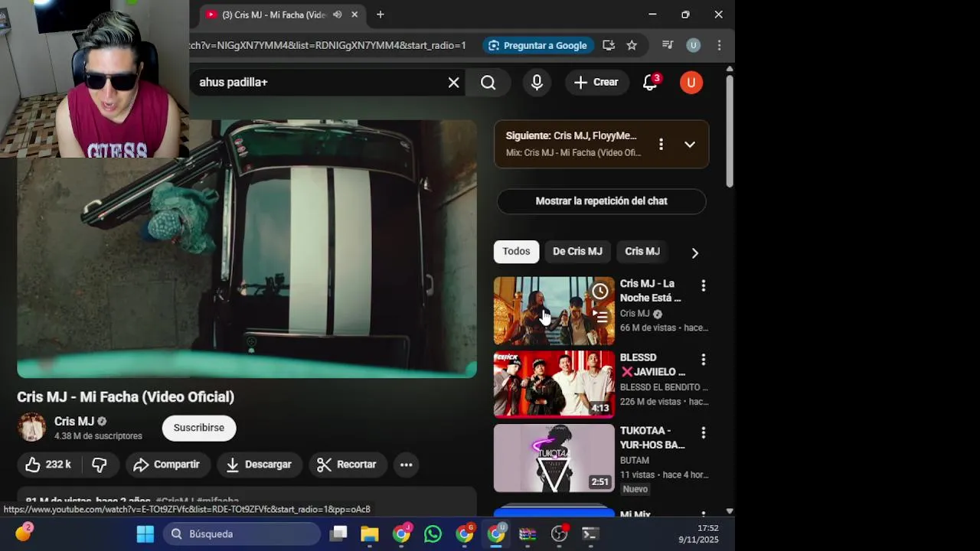The width and height of the screenshot is (980, 551).
Task: Open the Cris MJ channel name link
Action: [x=74, y=422]
